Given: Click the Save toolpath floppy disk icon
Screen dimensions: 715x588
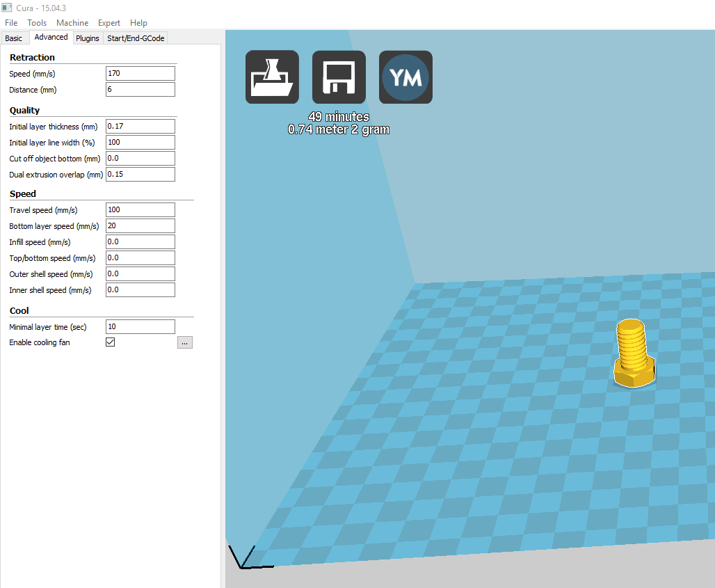Looking at the screenshot, I should click(339, 77).
